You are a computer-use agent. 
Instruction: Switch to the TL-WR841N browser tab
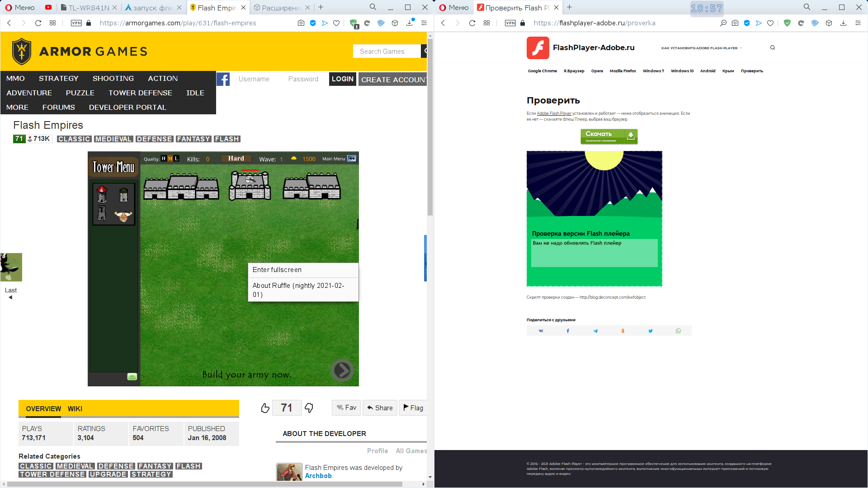click(89, 7)
